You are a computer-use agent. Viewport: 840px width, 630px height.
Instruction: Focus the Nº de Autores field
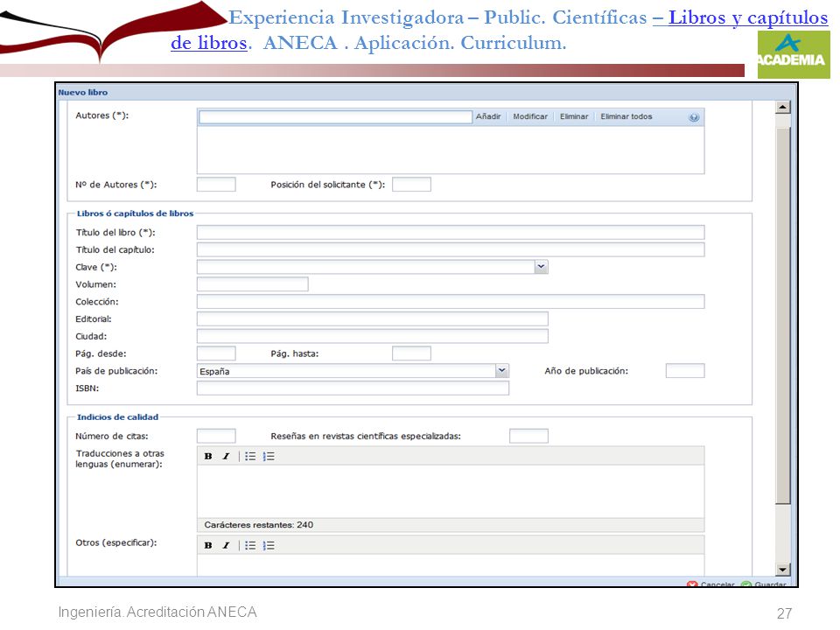(216, 185)
